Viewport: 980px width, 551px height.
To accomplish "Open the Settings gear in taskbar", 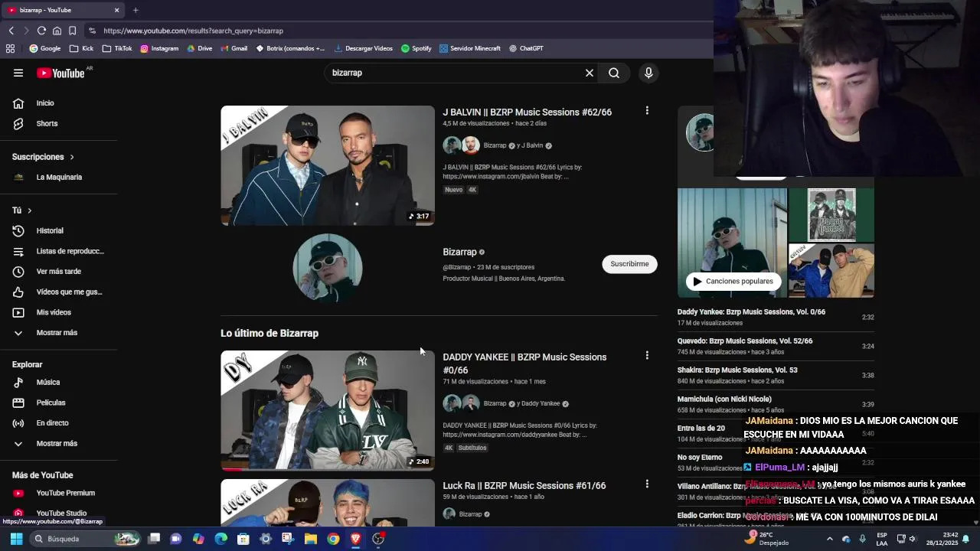I will coord(266,539).
